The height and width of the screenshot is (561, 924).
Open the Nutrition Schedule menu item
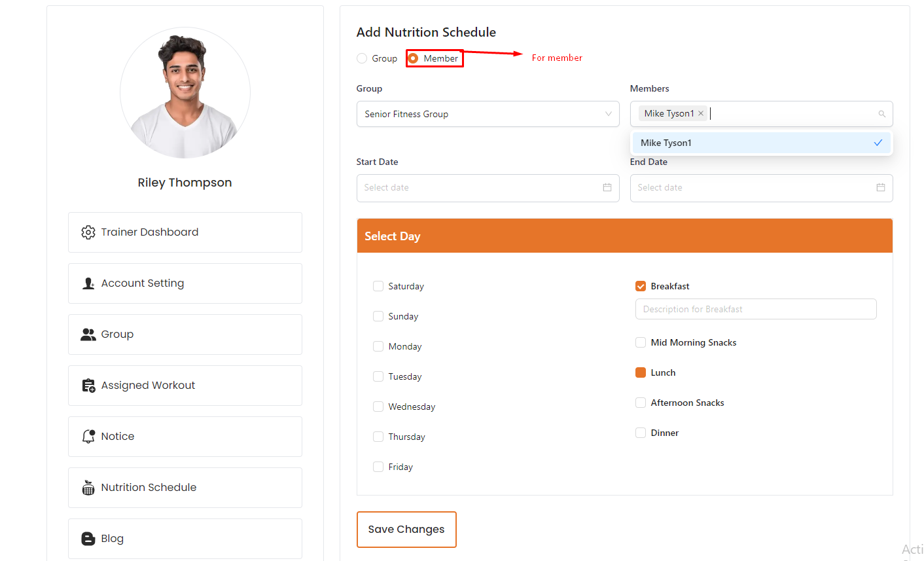185,488
